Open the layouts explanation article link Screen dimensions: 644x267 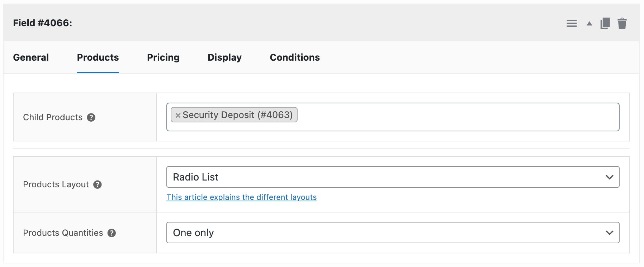(x=242, y=197)
